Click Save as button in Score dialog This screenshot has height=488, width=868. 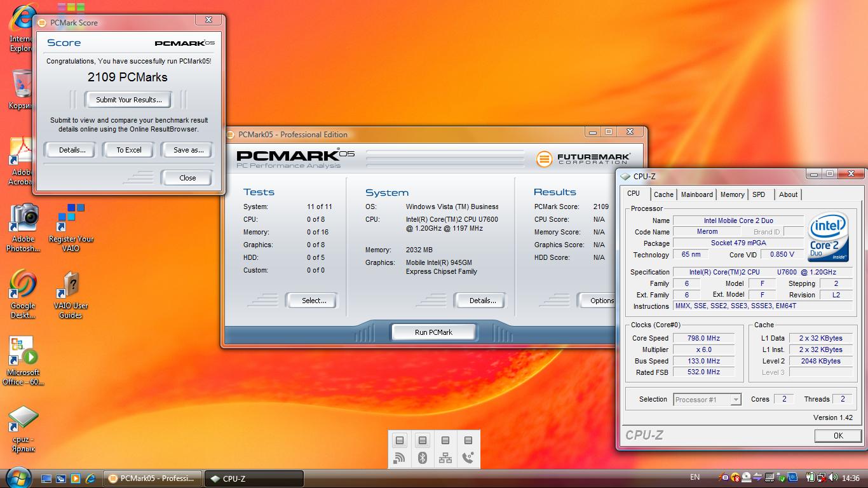point(188,150)
